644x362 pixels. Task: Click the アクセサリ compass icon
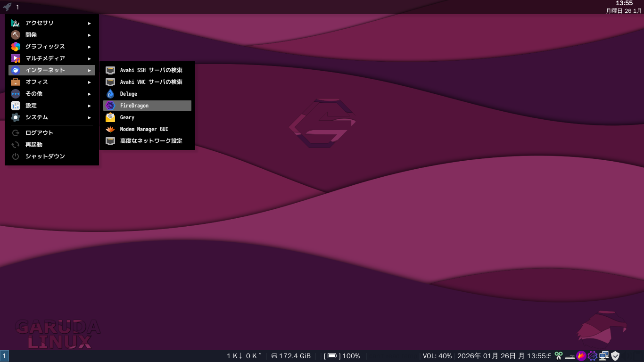pyautogui.click(x=16, y=23)
